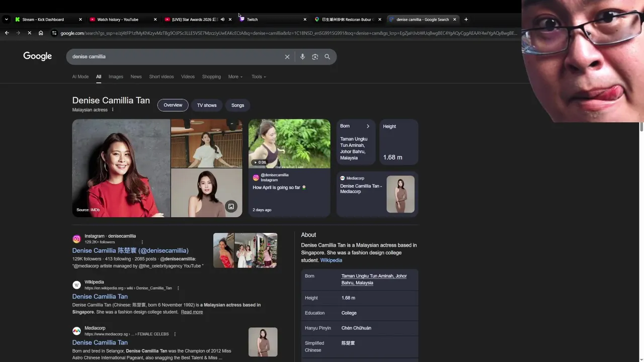
Task: Click the Mediacorp result favicon
Action: [x=76, y=331]
